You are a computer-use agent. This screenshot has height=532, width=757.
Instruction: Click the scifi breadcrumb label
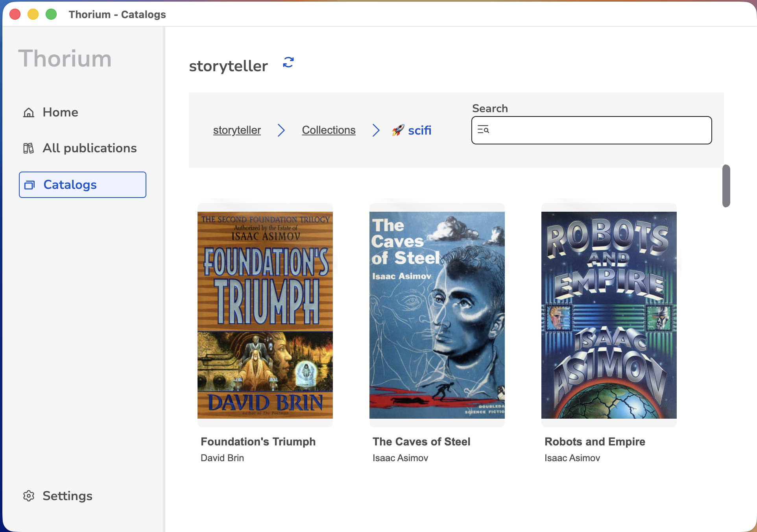(419, 130)
